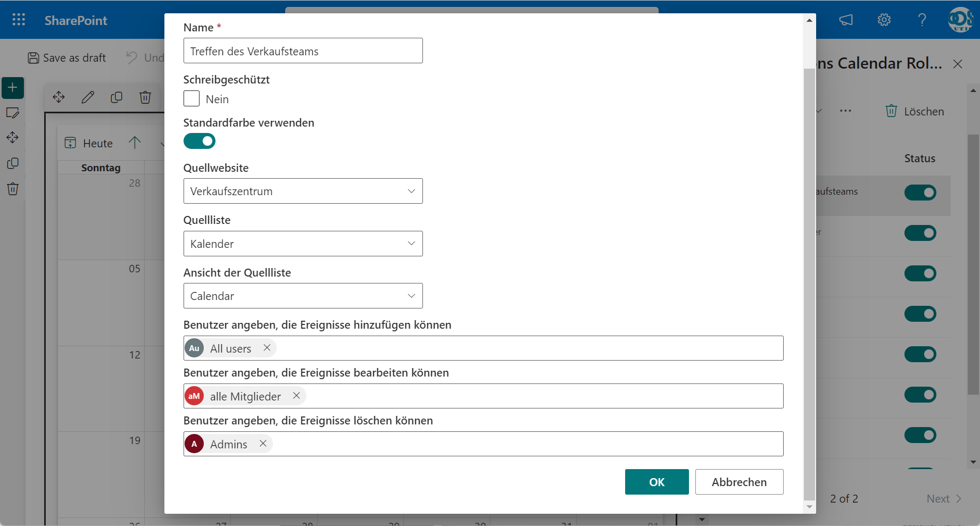980x526 pixels.
Task: Click the delete-events people picker field
Action: (x=483, y=444)
